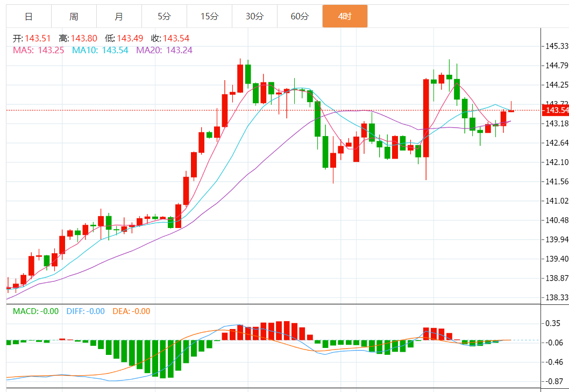Click the 0.35 label on MACD axis
Image resolution: width=569 pixels, height=392 pixels.
point(553,323)
